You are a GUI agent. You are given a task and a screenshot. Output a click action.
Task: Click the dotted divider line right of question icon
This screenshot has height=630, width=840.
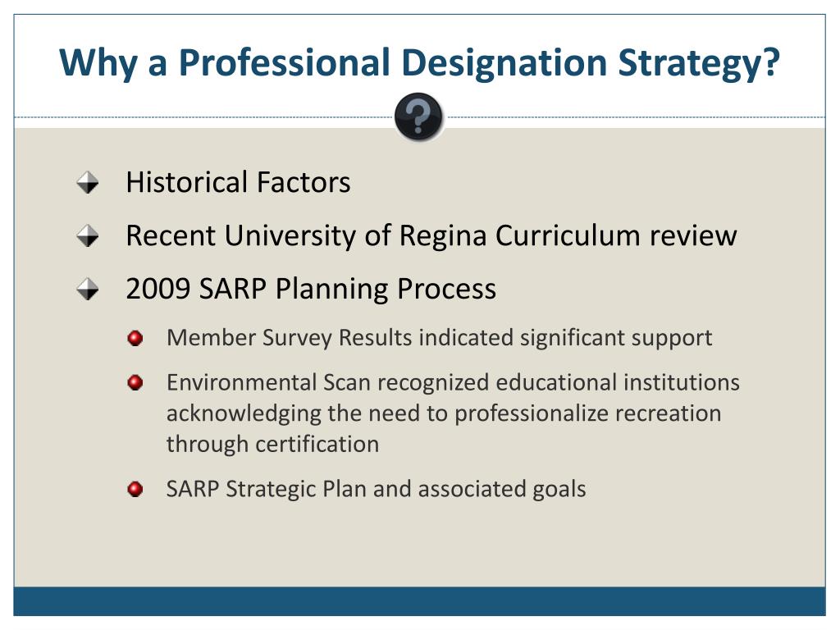click(635, 116)
